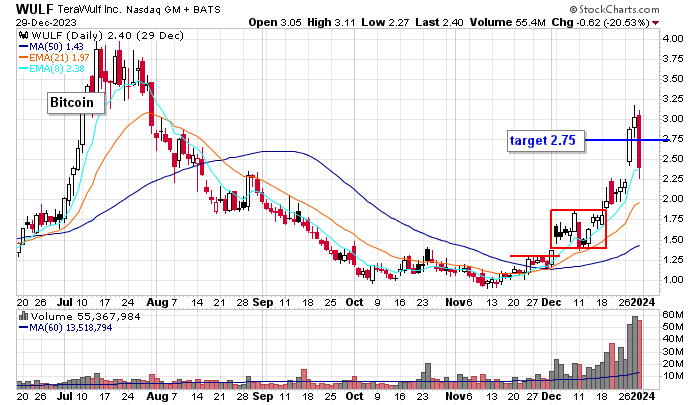Screen dimensions: 700x405
Task: Click the red down-triangle next to Chg value
Action: (656, 23)
